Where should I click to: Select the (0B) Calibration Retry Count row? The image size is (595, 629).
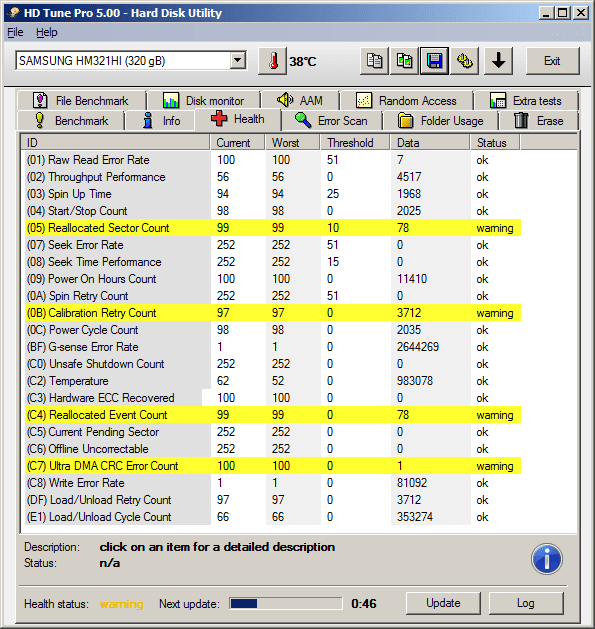pyautogui.click(x=273, y=313)
